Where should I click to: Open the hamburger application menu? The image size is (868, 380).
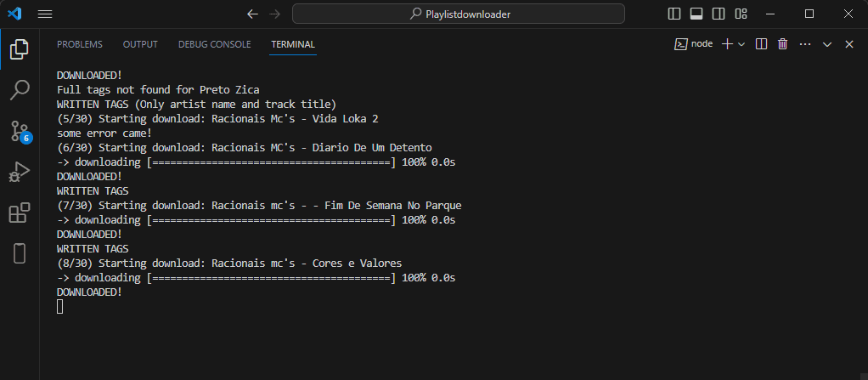[x=45, y=14]
